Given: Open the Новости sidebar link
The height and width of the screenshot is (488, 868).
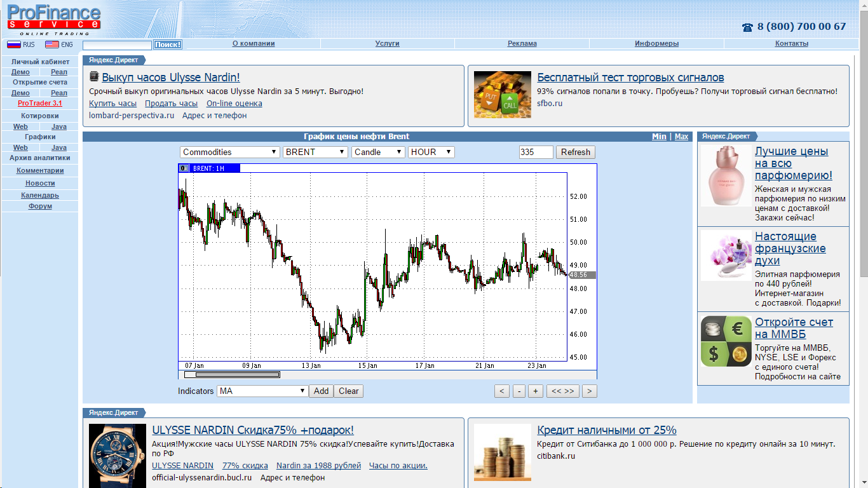Looking at the screenshot, I should pos(40,183).
